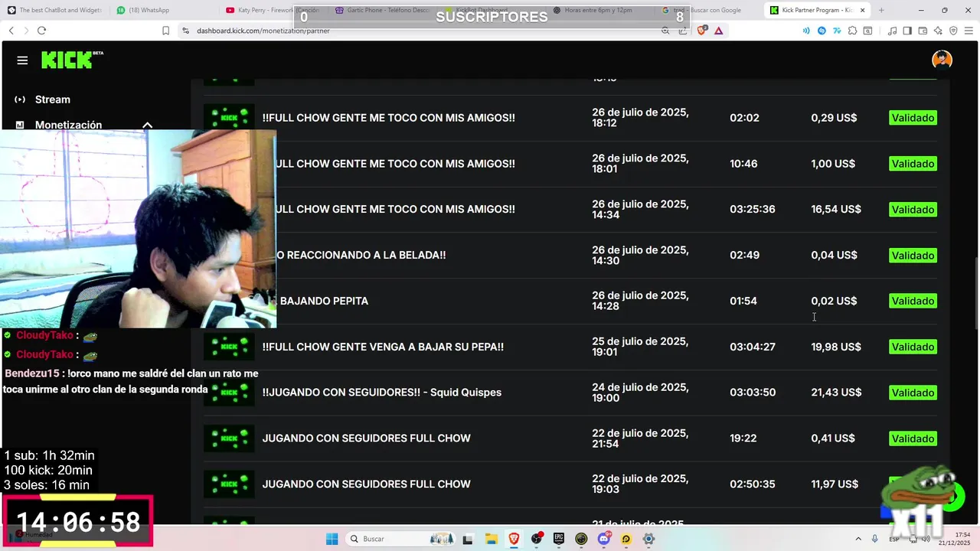Open a new browser tab with plus
The image size is (980, 551).
[881, 10]
